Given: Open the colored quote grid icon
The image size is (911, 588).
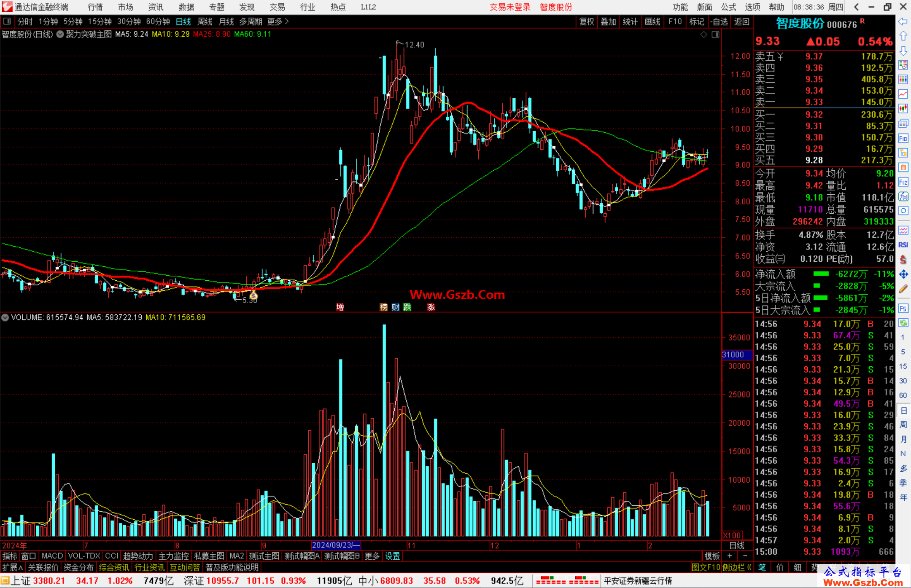Looking at the screenshot, I should click(x=903, y=80).
